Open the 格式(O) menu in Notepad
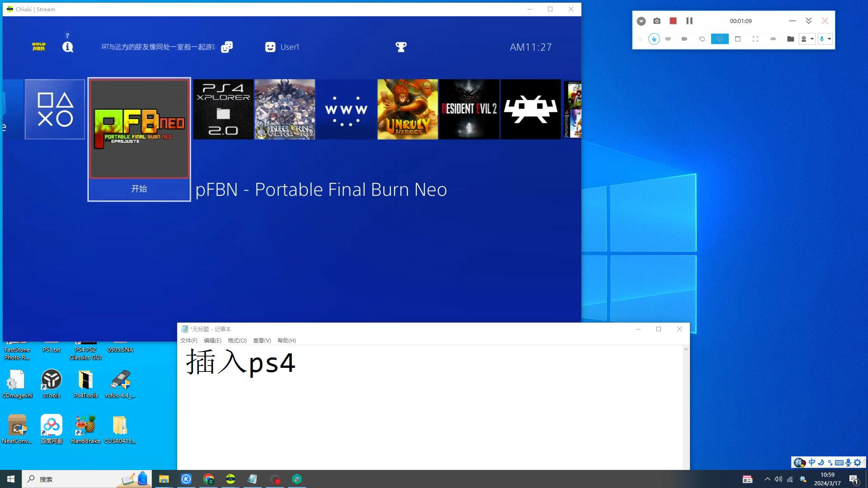The width and height of the screenshot is (868, 488). 237,341
